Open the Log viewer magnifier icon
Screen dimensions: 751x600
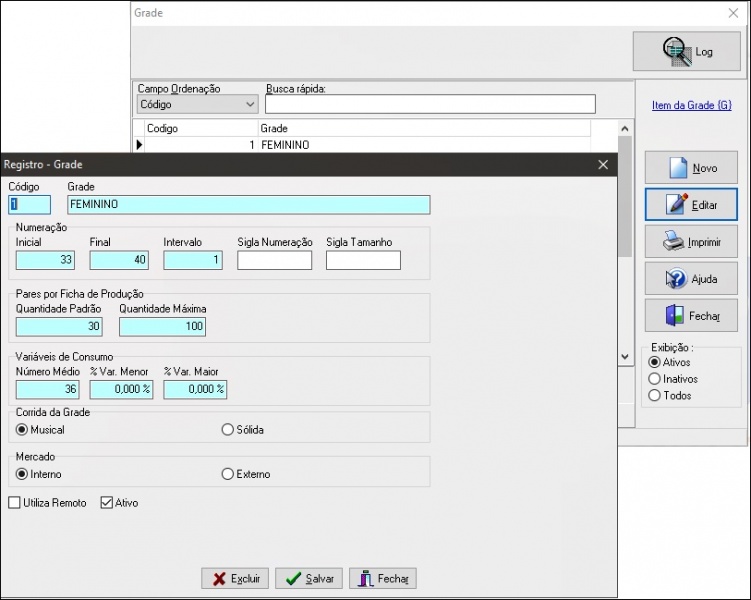click(677, 52)
